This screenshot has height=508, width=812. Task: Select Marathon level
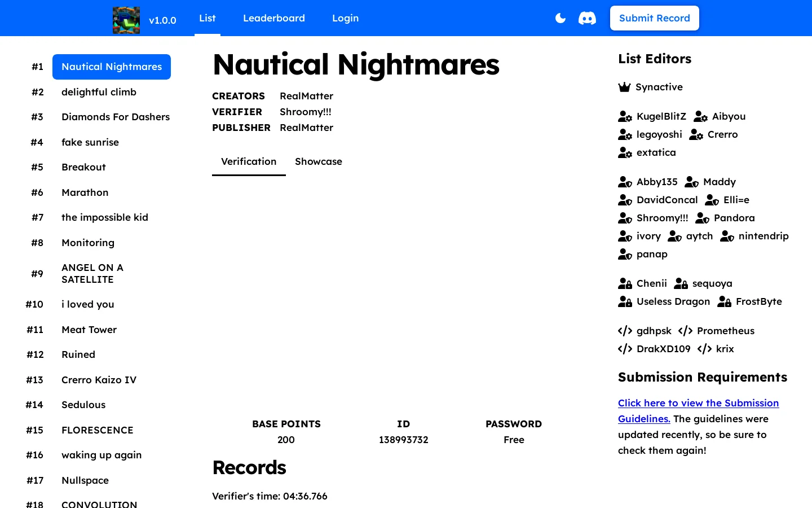click(85, 192)
